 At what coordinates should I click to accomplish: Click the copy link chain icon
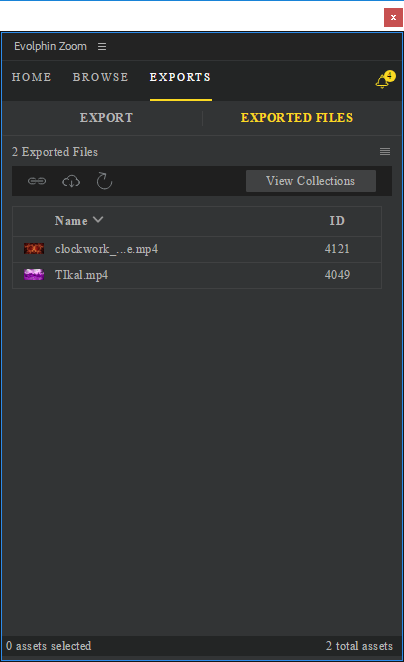pos(37,181)
